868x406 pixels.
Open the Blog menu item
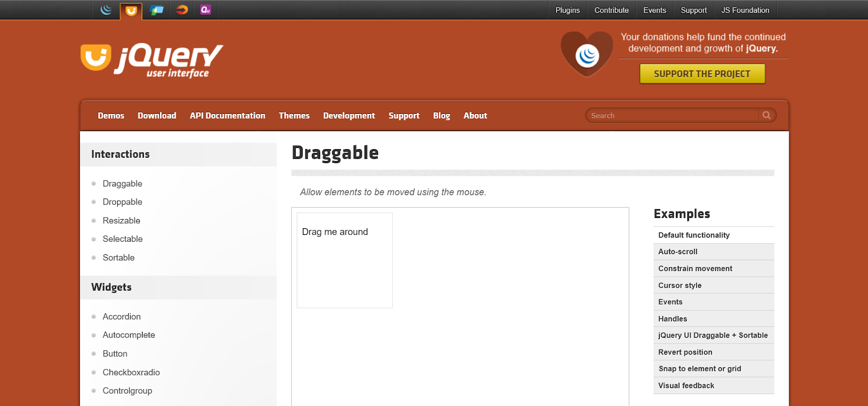(x=442, y=115)
